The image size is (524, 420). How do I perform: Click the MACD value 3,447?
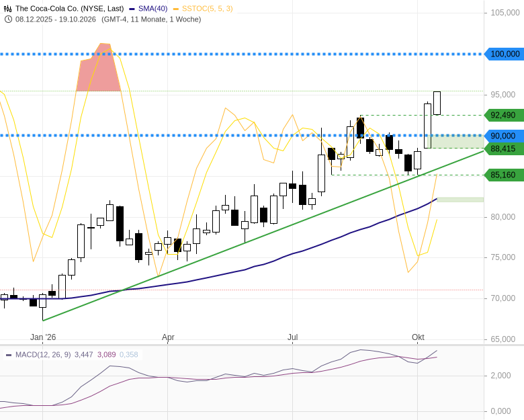point(83,354)
